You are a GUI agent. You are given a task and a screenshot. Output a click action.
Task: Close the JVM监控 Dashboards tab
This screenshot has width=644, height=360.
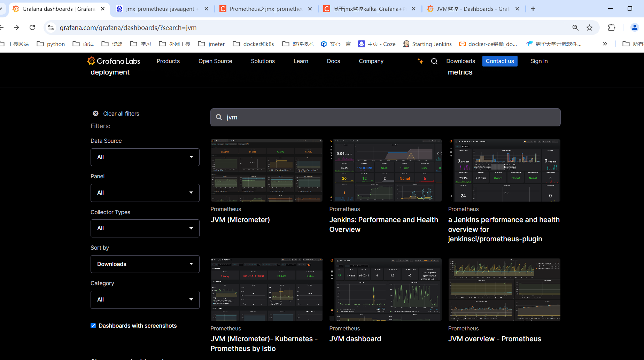517,9
